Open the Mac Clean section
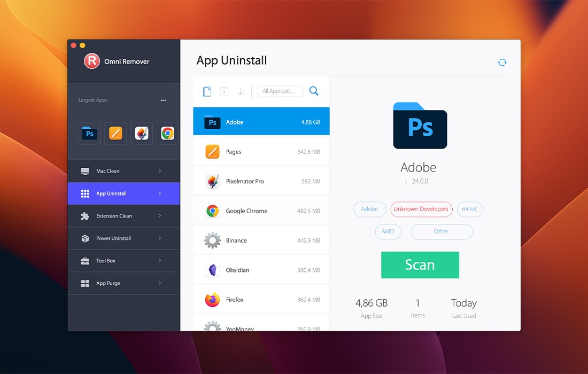The width and height of the screenshot is (588, 374). [x=124, y=171]
